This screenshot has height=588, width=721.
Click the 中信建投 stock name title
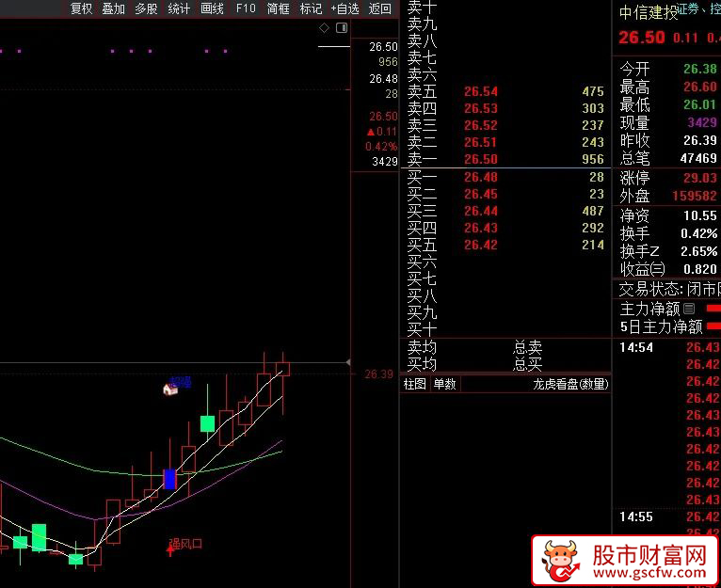coord(649,13)
